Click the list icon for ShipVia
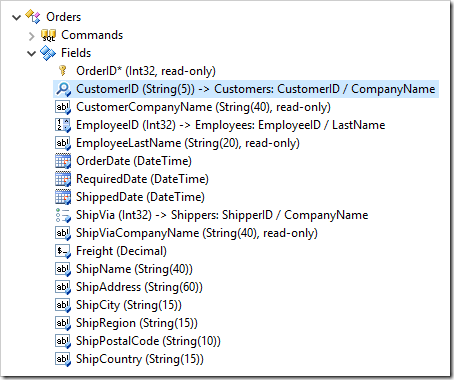Screen dimensions: 454x380 pyautogui.click(x=63, y=215)
